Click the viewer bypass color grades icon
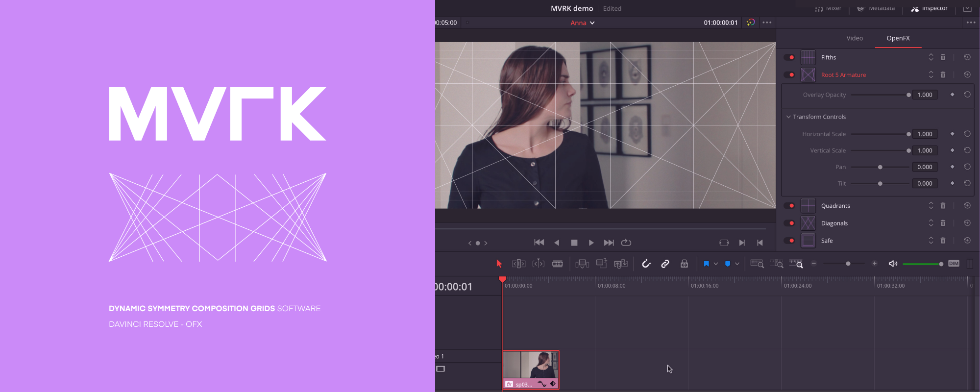 coord(750,23)
